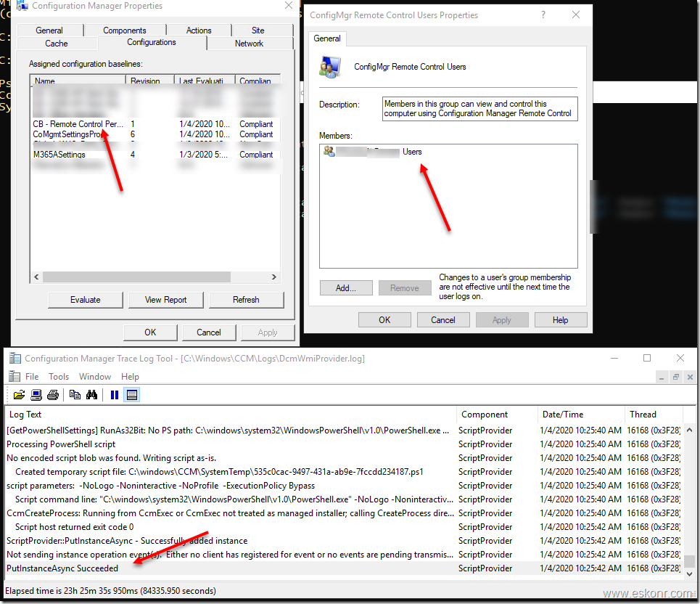Select the member group icon in Members list
The width and height of the screenshot is (700, 604).
pos(329,152)
